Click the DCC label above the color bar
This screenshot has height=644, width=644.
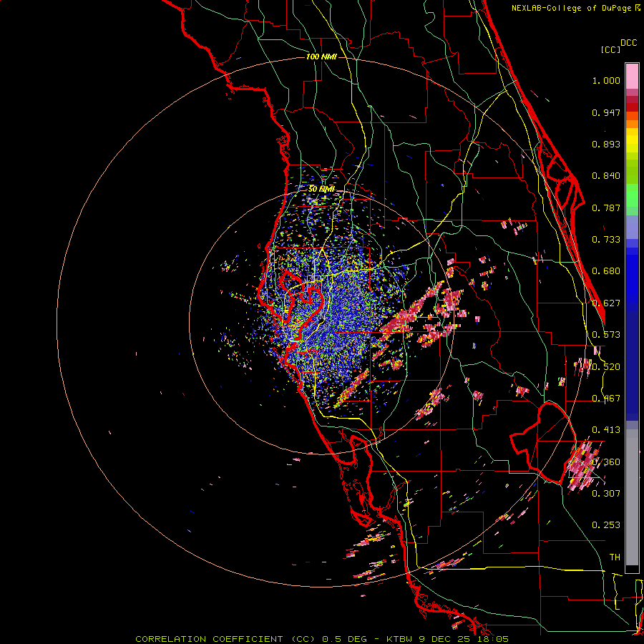coord(629,43)
